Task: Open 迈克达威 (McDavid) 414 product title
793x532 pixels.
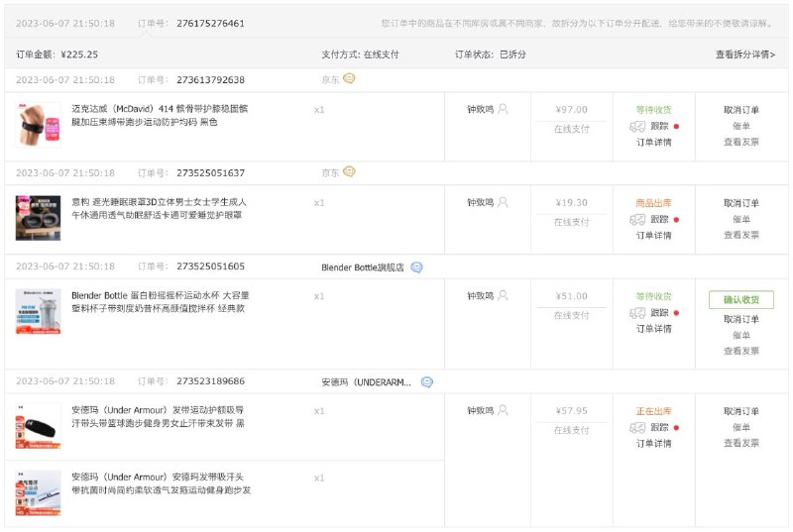Action: tap(160, 115)
